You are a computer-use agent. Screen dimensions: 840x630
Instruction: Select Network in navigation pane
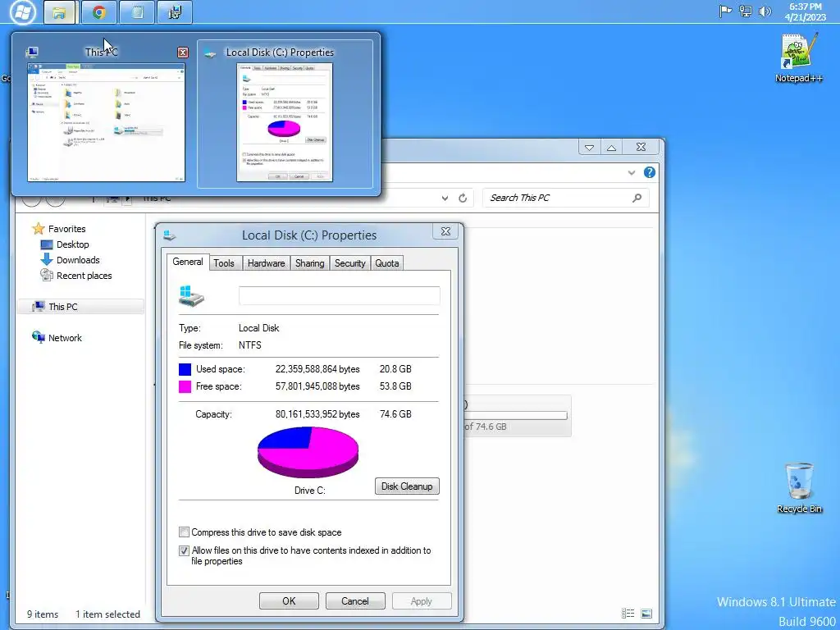[x=65, y=337]
